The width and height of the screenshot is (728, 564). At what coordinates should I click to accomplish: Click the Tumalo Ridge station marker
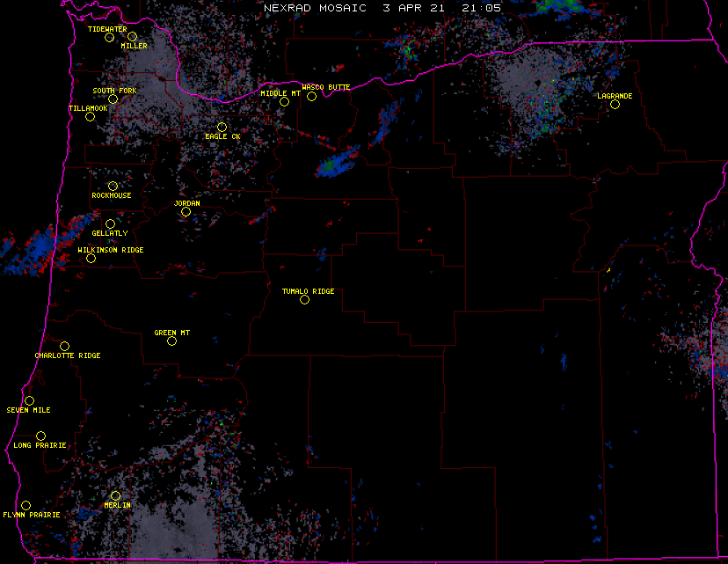(304, 299)
